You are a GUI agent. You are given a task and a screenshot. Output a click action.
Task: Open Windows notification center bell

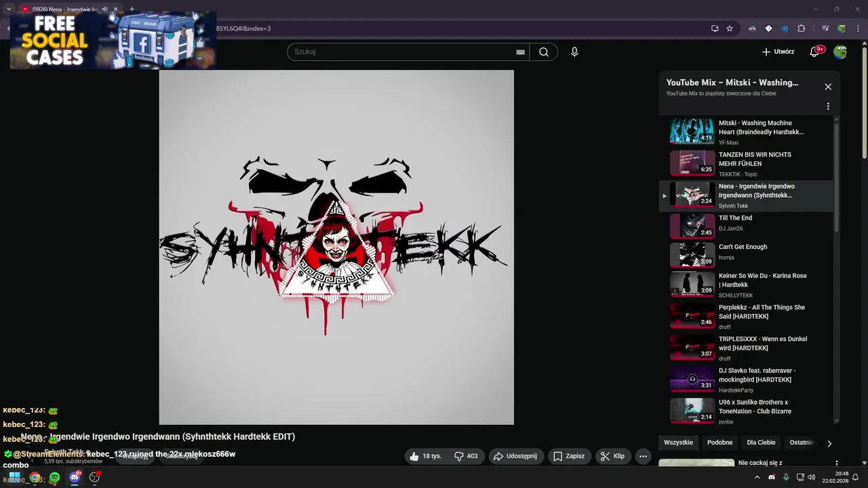point(856,477)
